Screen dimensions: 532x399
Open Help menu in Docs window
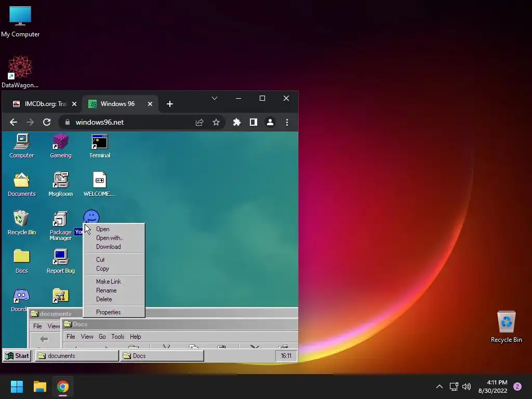(x=136, y=337)
